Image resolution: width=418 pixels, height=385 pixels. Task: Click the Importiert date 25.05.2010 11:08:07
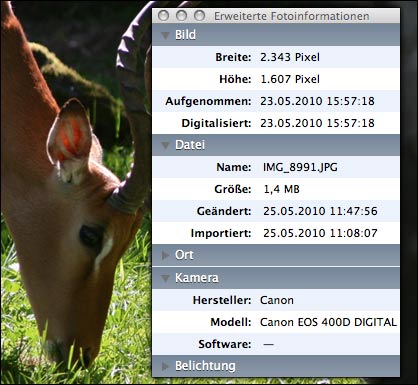[x=320, y=233]
